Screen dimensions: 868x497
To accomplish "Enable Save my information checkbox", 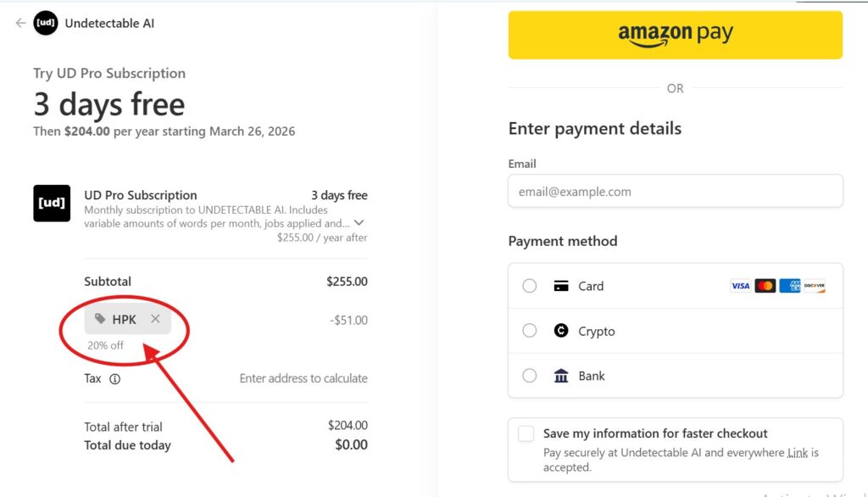I will pyautogui.click(x=526, y=433).
